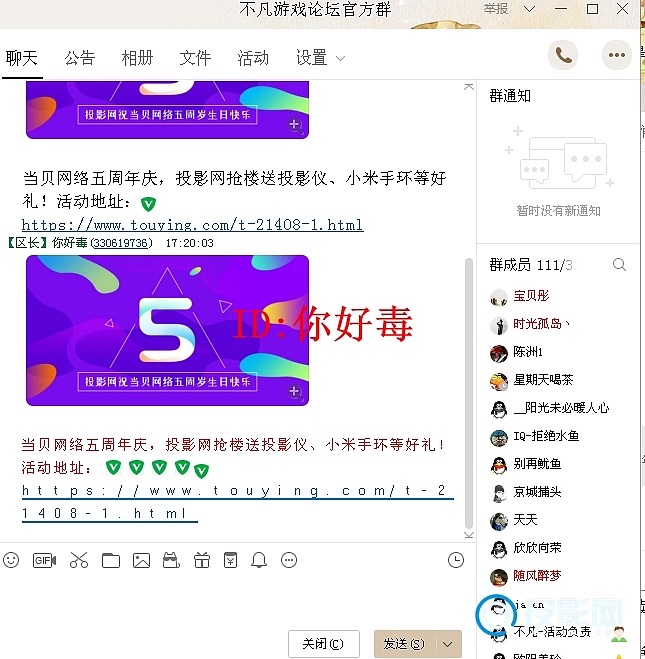Select member __阳光未必暖人心
Screen dimensions: 645x659
[x=561, y=408]
